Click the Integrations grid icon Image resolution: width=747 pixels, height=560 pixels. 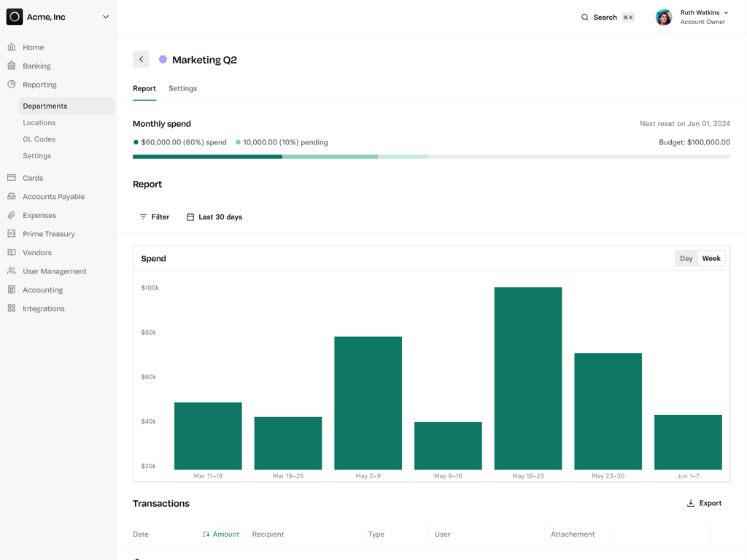12,308
